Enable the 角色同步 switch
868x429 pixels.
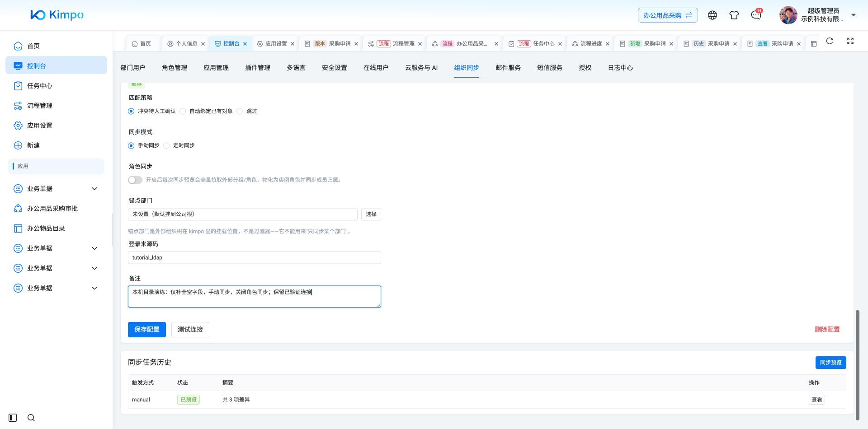[x=135, y=180]
